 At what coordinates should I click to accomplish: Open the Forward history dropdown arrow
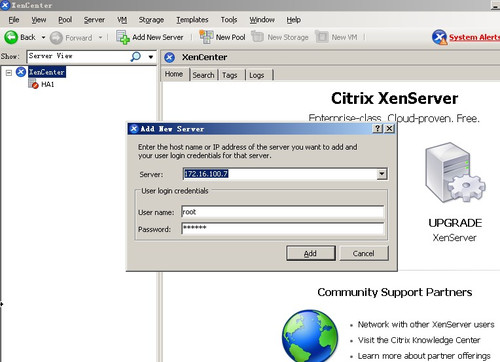[100, 37]
